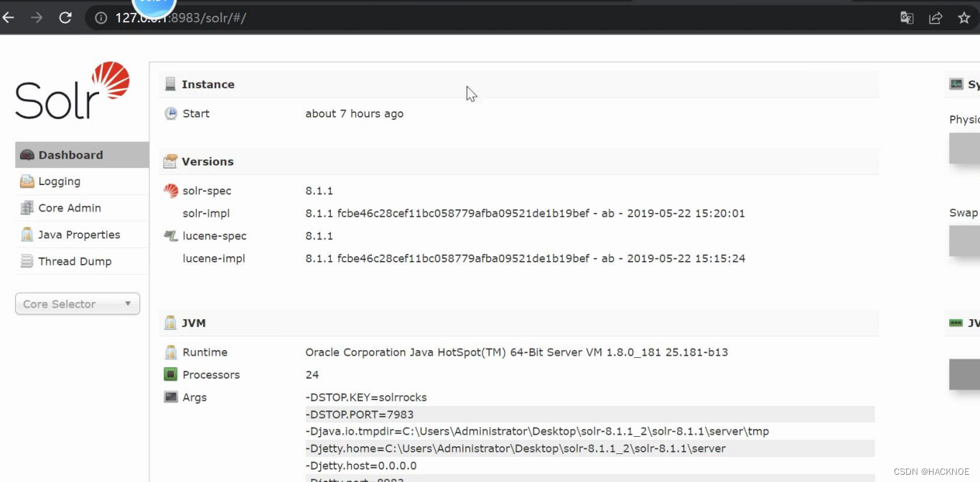Screen dimensions: 980x482
Task: Open the Core Admin menu item
Action: click(x=82, y=208)
